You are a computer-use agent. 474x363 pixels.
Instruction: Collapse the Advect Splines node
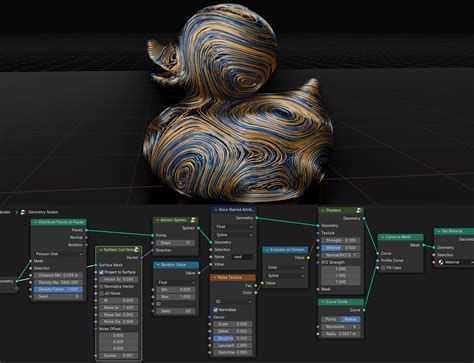157,220
